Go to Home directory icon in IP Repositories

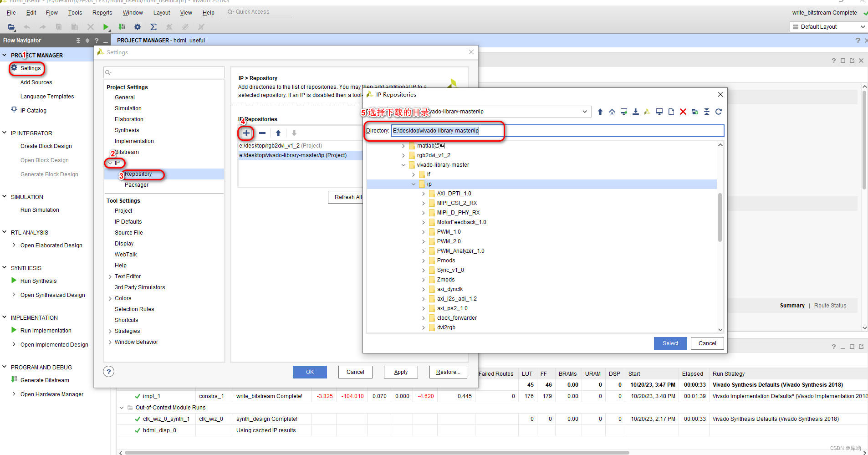612,112
